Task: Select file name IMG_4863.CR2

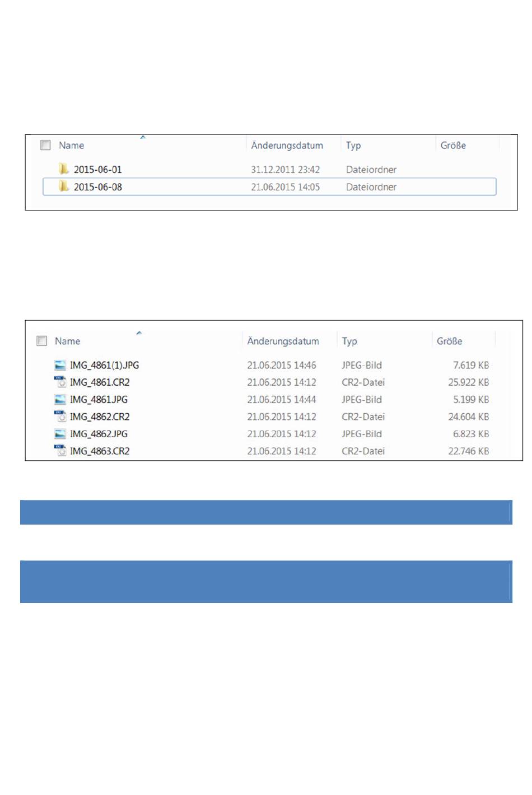Action: click(x=100, y=451)
